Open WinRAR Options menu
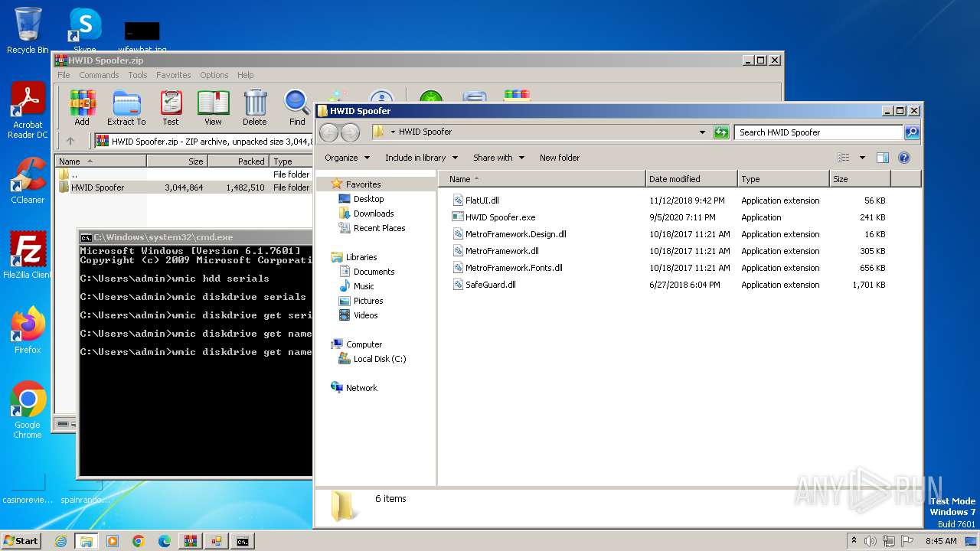This screenshot has height=551, width=980. [x=214, y=75]
